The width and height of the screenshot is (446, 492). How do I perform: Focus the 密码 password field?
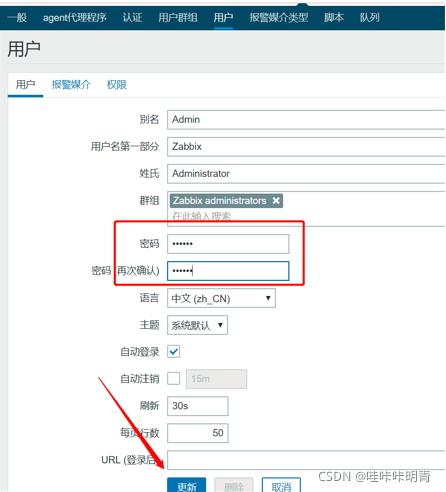228,244
